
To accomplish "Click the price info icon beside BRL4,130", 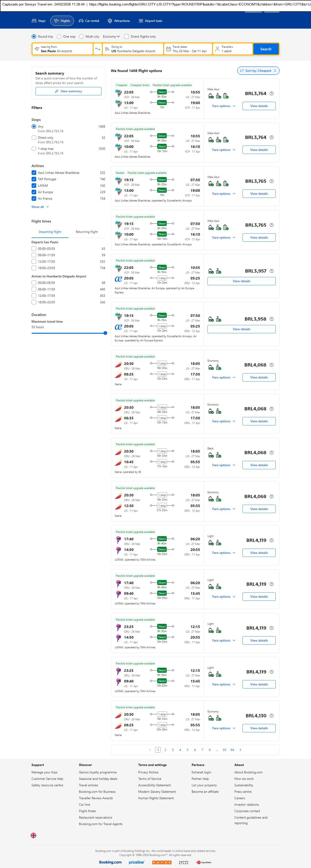I will tap(272, 716).
